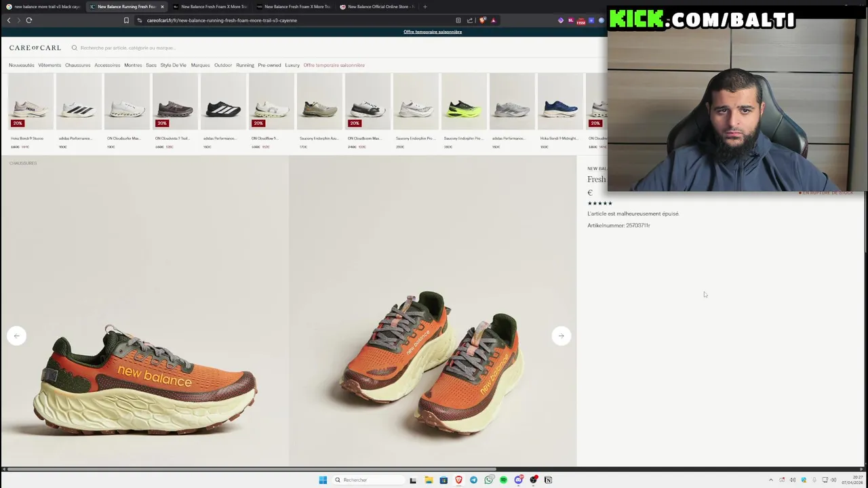Show the previous product image arrow
The height and width of the screenshot is (488, 868).
(x=17, y=335)
